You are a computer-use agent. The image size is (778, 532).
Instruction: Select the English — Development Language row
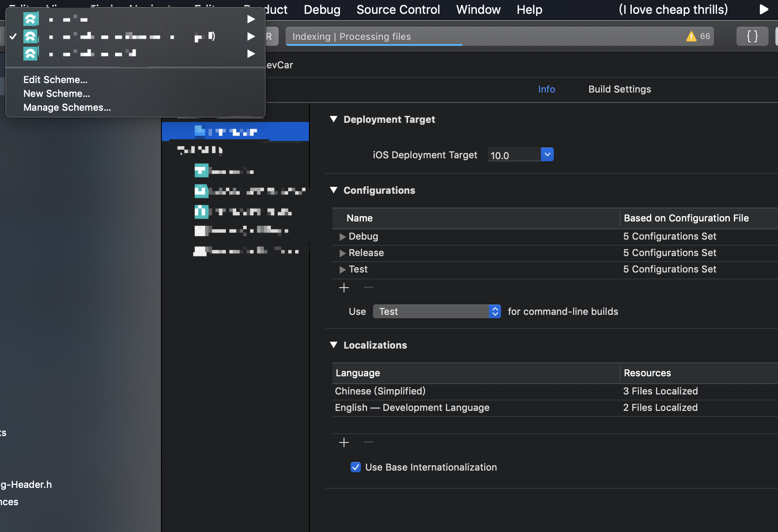(555, 408)
